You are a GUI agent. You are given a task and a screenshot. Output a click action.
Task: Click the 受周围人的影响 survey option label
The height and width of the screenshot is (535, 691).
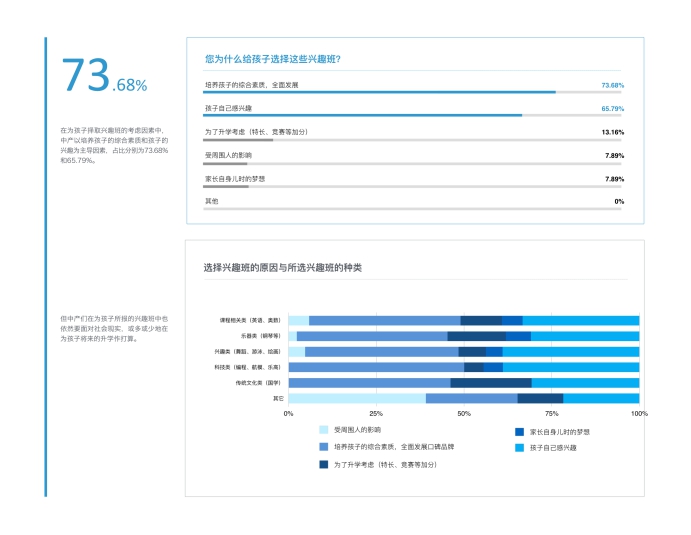coord(228,155)
